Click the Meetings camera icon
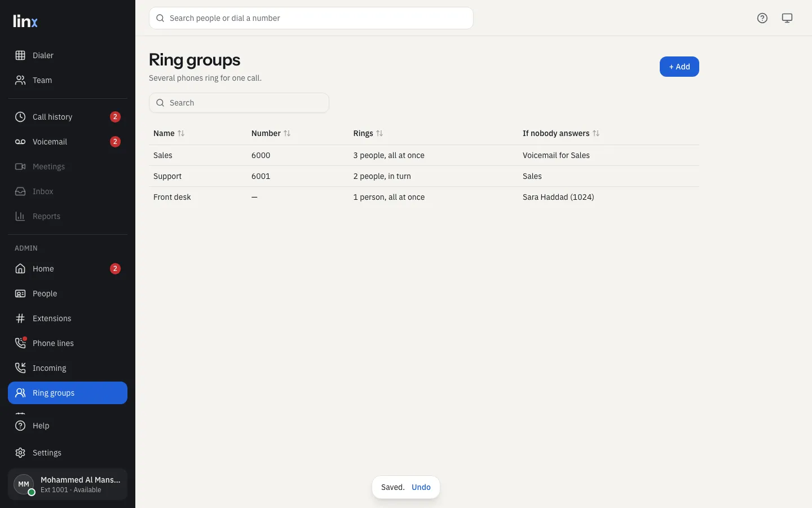The image size is (812, 508). pyautogui.click(x=20, y=167)
